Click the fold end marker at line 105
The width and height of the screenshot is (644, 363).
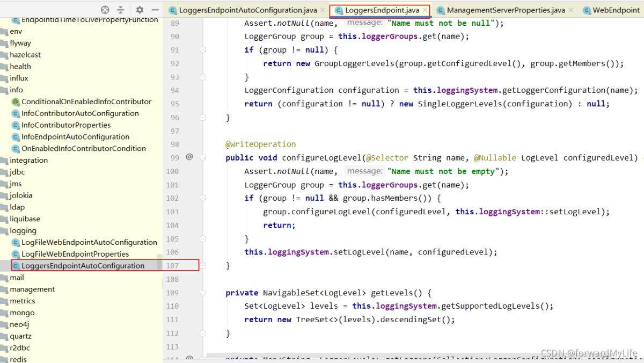point(203,238)
